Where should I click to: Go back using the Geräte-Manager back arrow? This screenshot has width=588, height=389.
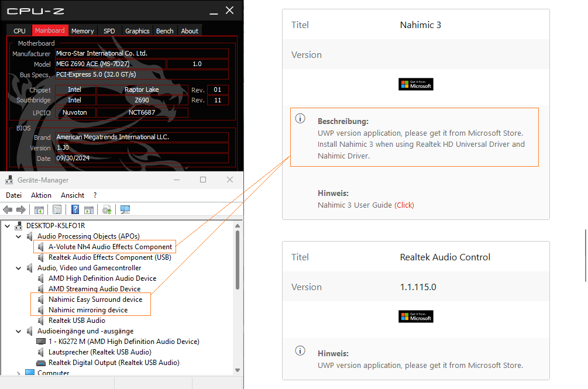[x=8, y=210]
